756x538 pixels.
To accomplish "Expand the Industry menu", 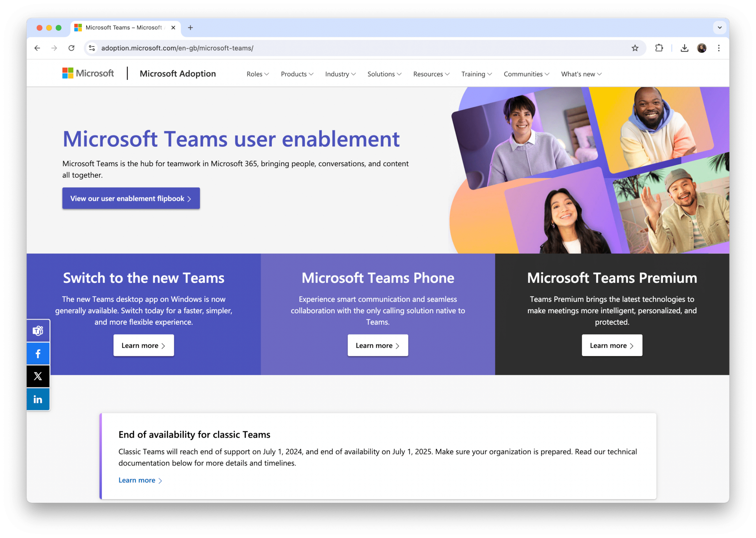I will coord(340,74).
